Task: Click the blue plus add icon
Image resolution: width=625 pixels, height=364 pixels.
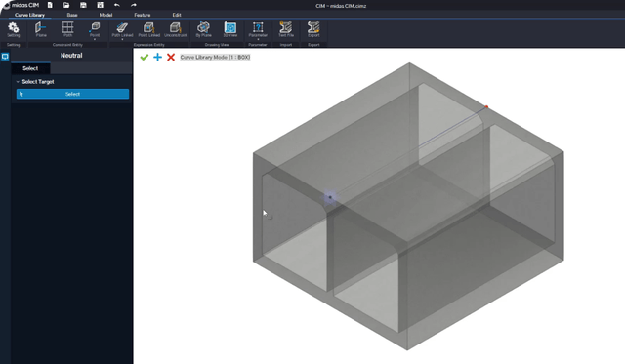Action: click(158, 58)
